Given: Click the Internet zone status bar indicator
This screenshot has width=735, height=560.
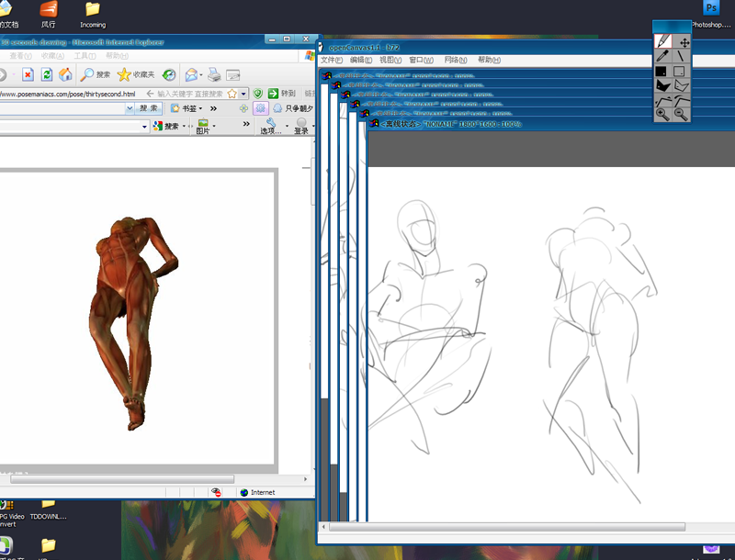Looking at the screenshot, I should coord(257,493).
